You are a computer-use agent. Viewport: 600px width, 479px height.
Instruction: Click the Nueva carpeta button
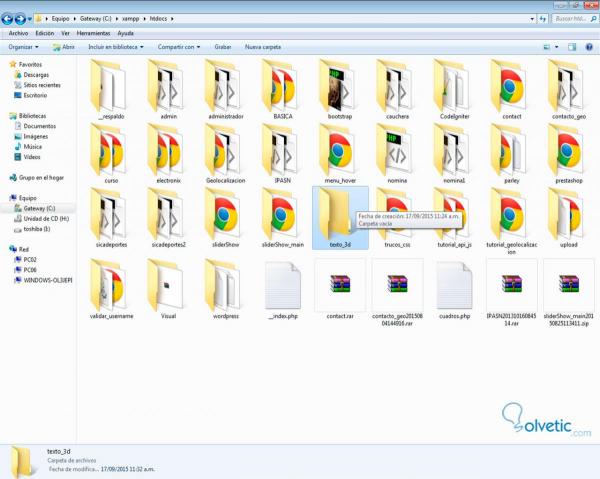263,47
